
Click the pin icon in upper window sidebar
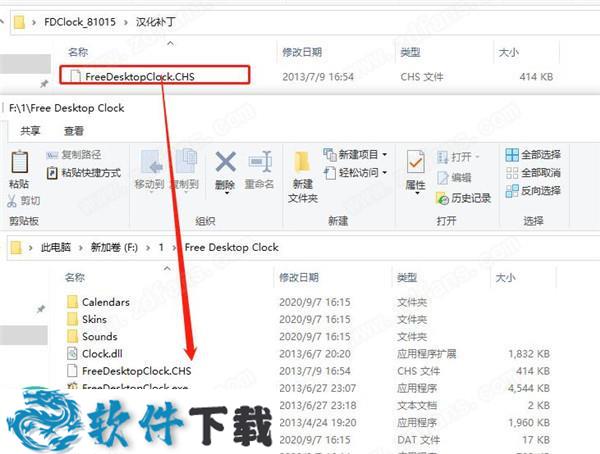pyautogui.click(x=44, y=83)
